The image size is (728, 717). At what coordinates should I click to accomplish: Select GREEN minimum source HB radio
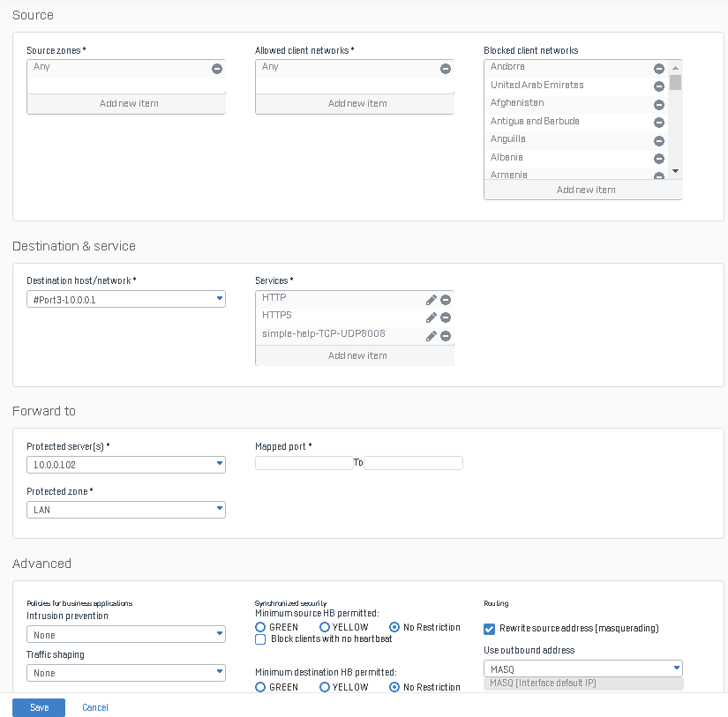(260, 627)
